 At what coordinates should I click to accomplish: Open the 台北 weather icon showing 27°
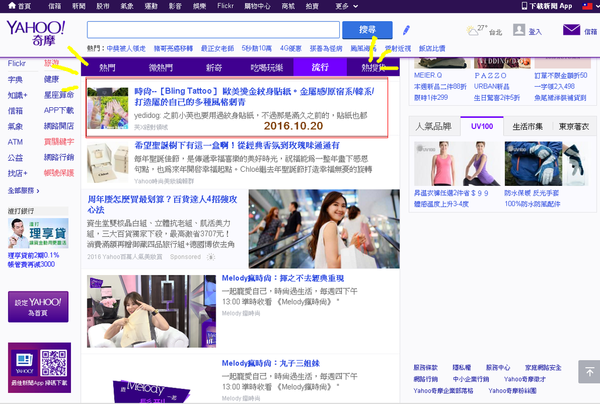click(x=472, y=31)
